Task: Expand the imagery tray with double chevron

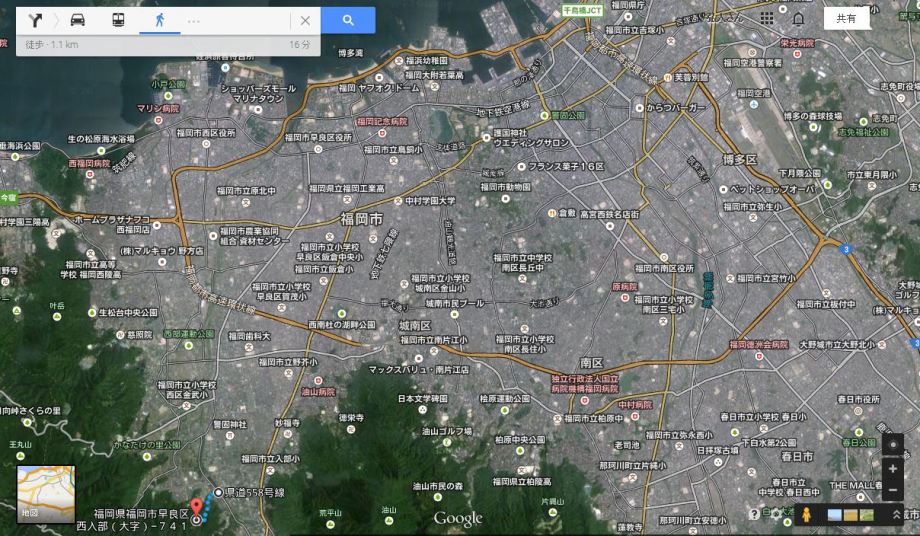Action: pos(897,515)
